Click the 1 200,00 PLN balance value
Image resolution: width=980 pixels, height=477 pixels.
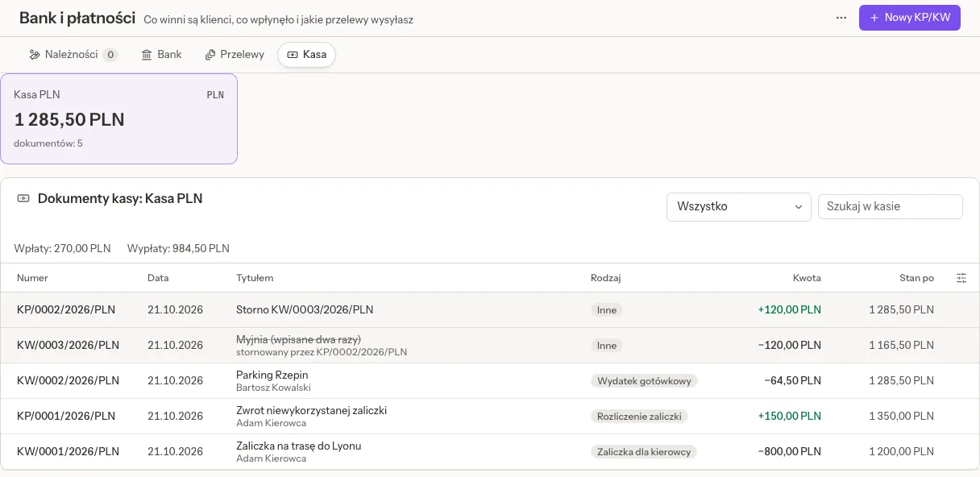coord(901,452)
